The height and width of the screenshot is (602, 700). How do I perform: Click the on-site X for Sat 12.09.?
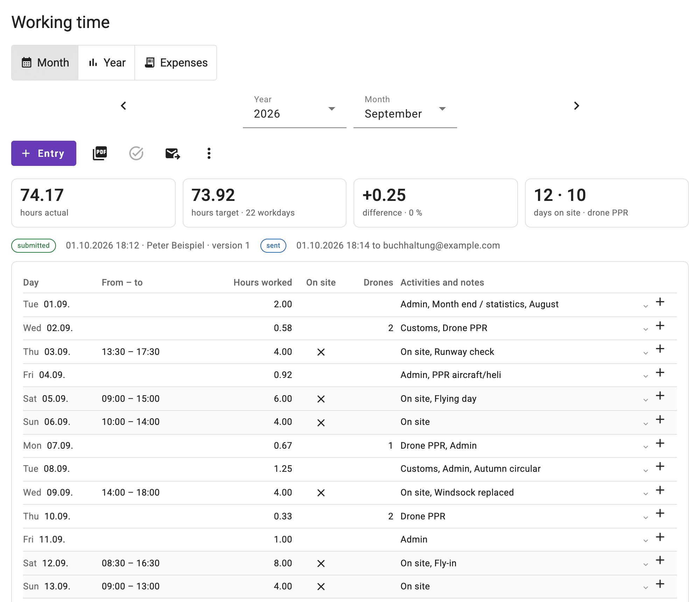click(x=321, y=563)
